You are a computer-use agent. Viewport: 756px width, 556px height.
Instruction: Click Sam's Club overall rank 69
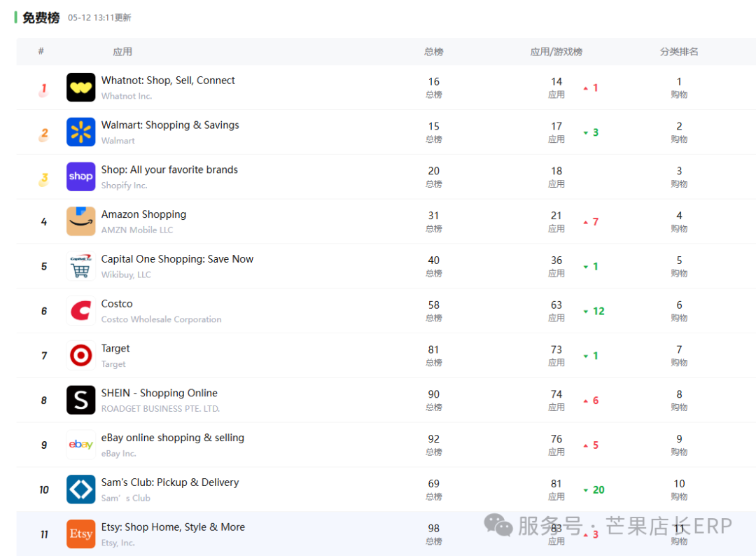[433, 484]
